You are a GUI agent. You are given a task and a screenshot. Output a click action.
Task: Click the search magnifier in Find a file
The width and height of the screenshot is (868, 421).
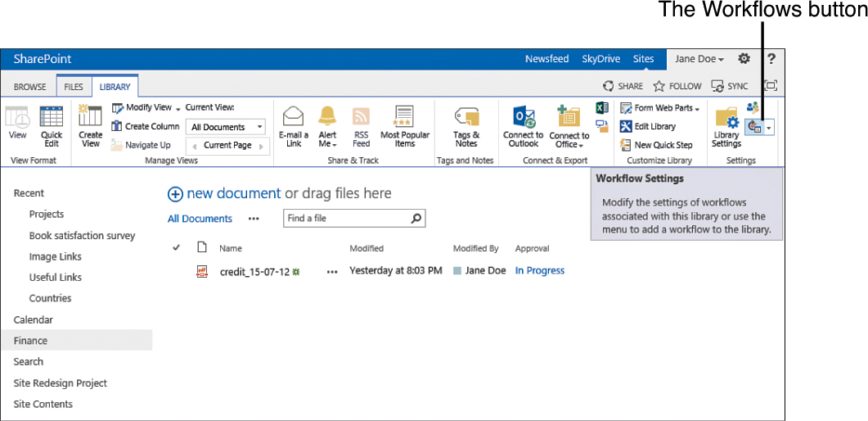coord(416,218)
